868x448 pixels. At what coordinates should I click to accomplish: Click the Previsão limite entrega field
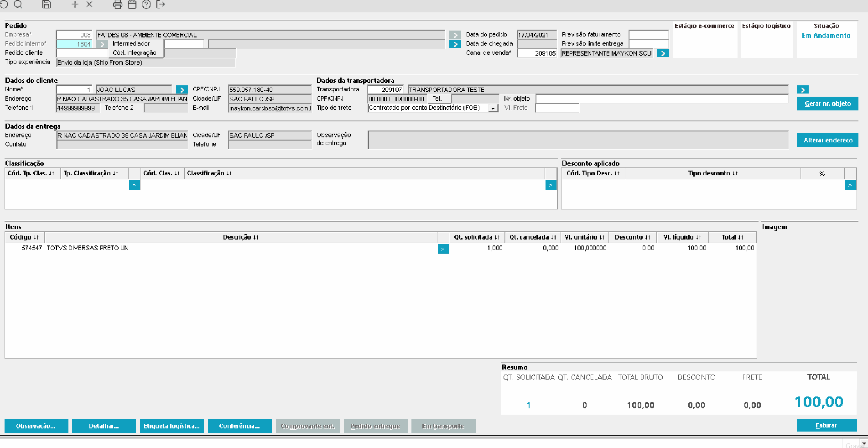[649, 44]
